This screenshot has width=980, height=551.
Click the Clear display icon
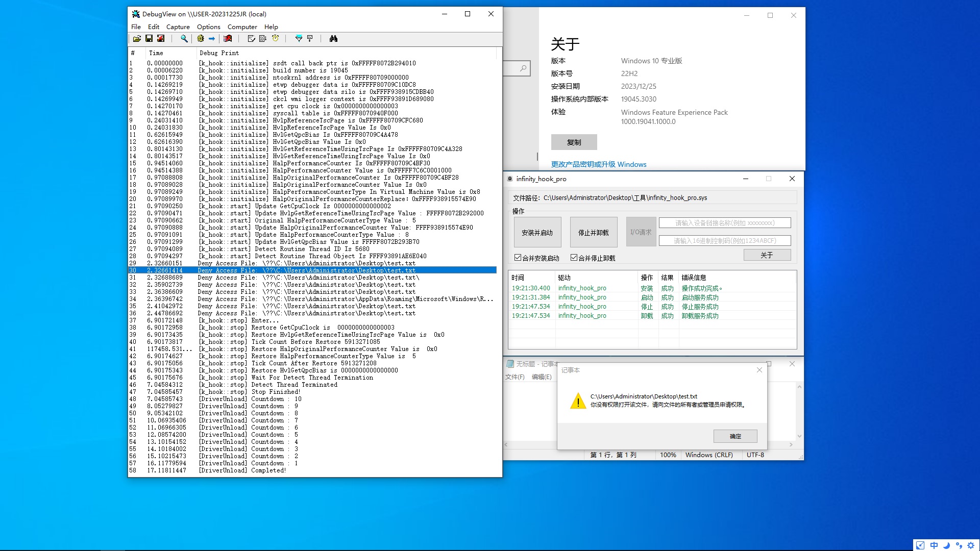point(228,39)
